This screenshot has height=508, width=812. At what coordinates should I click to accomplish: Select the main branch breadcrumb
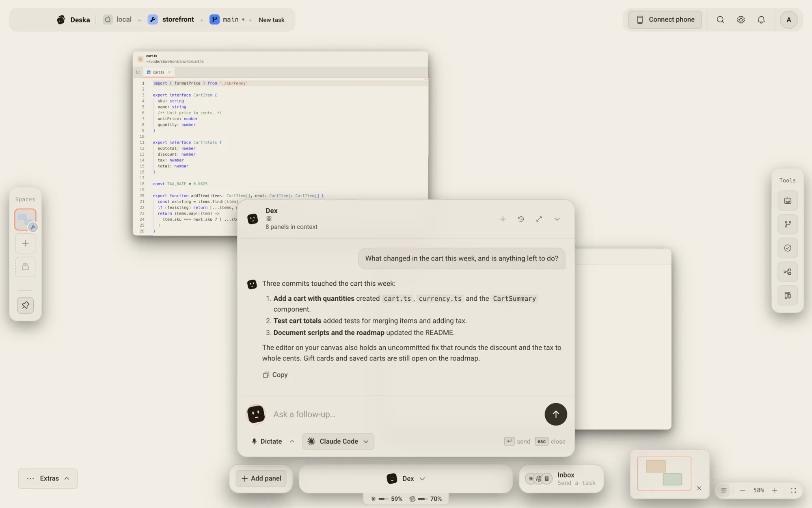click(x=227, y=20)
